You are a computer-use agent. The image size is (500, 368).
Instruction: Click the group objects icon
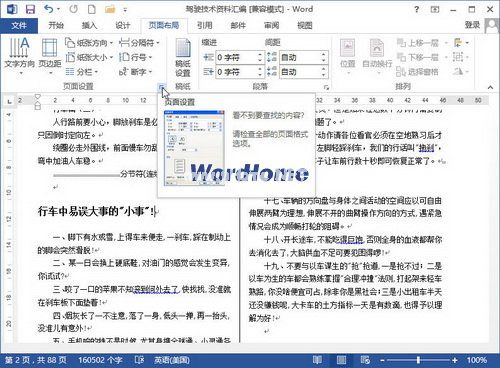[461, 57]
